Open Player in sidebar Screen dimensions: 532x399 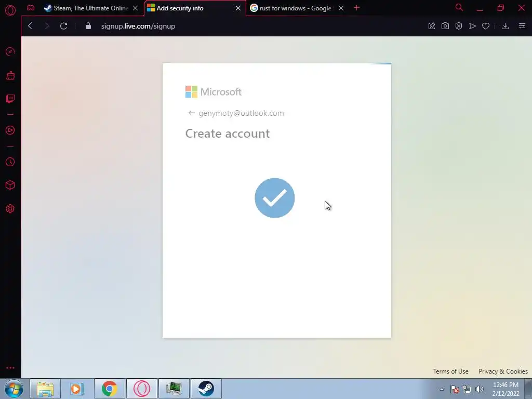[10, 130]
